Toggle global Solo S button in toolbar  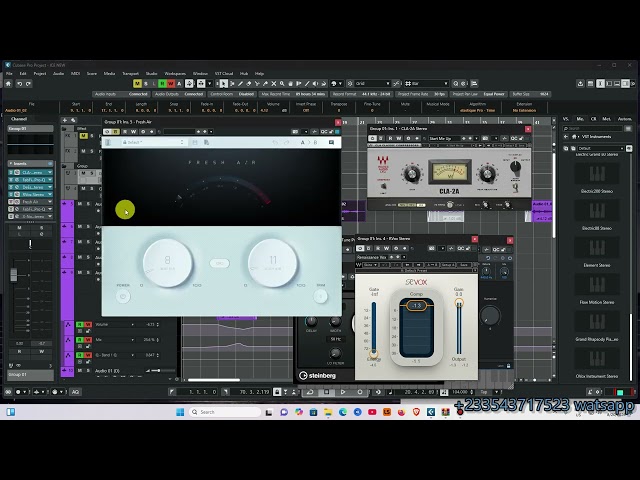[146, 84]
